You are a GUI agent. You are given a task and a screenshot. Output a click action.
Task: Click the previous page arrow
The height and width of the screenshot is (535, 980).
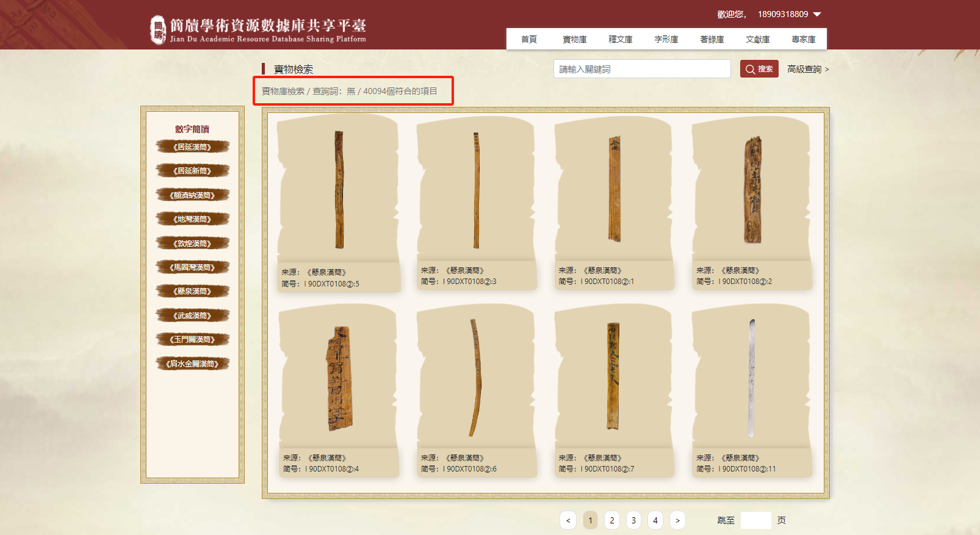(568, 520)
